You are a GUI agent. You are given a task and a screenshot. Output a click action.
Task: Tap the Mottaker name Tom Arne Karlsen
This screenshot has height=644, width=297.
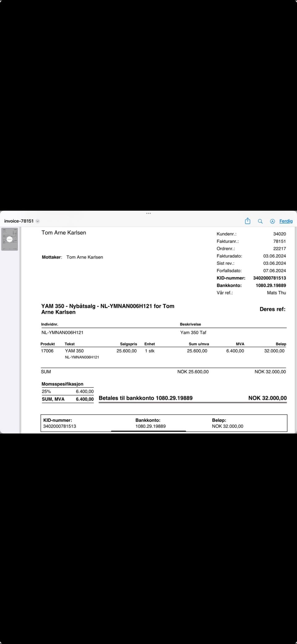84,257
